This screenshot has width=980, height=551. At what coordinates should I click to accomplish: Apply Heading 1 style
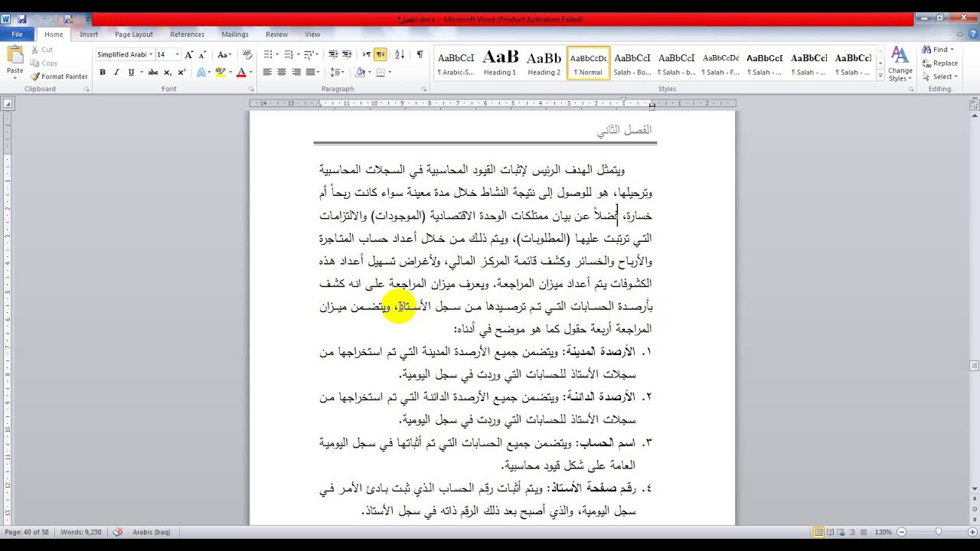pyautogui.click(x=500, y=64)
